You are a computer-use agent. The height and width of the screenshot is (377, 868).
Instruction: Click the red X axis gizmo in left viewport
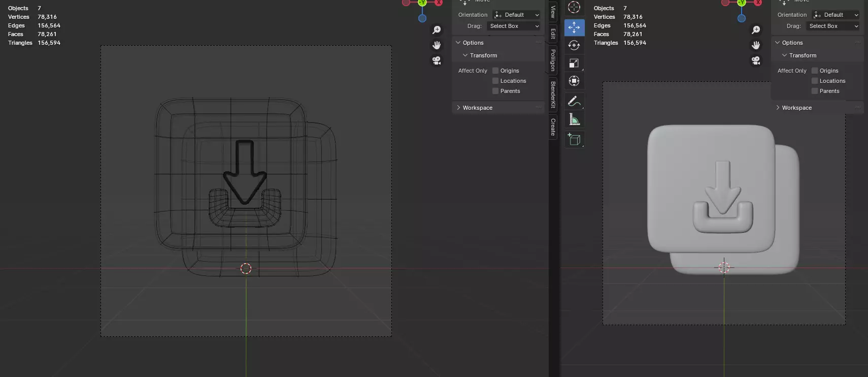coord(439,2)
